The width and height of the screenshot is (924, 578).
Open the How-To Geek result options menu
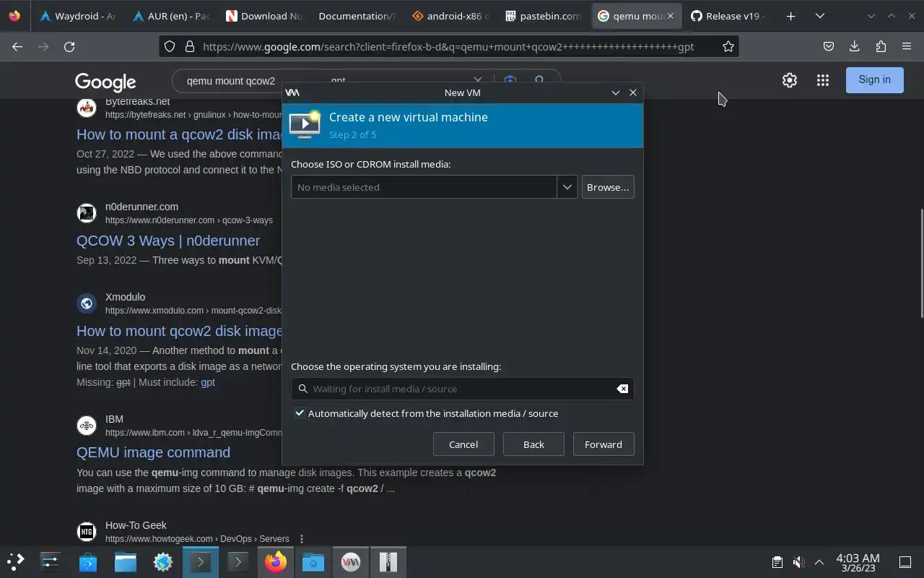[302, 539]
